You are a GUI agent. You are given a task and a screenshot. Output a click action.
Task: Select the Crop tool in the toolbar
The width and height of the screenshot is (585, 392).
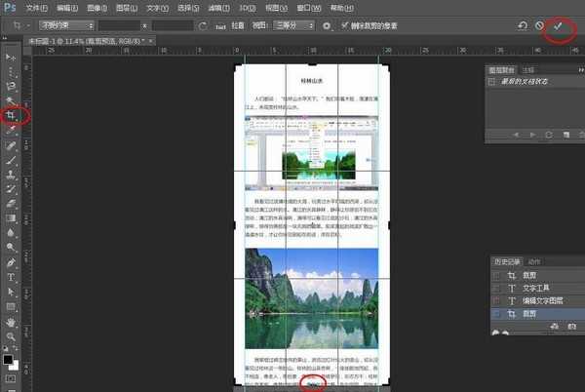coord(12,115)
